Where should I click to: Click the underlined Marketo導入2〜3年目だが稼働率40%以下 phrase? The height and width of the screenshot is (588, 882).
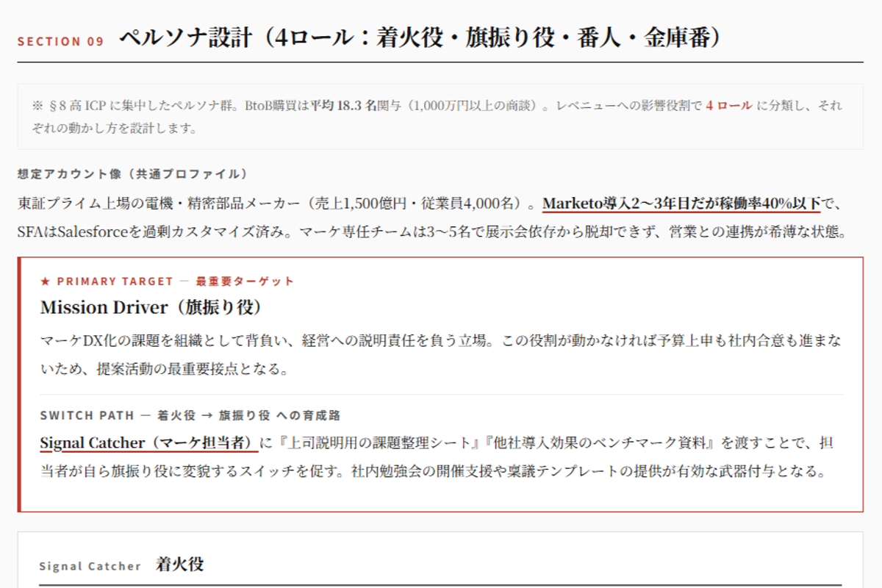(681, 204)
